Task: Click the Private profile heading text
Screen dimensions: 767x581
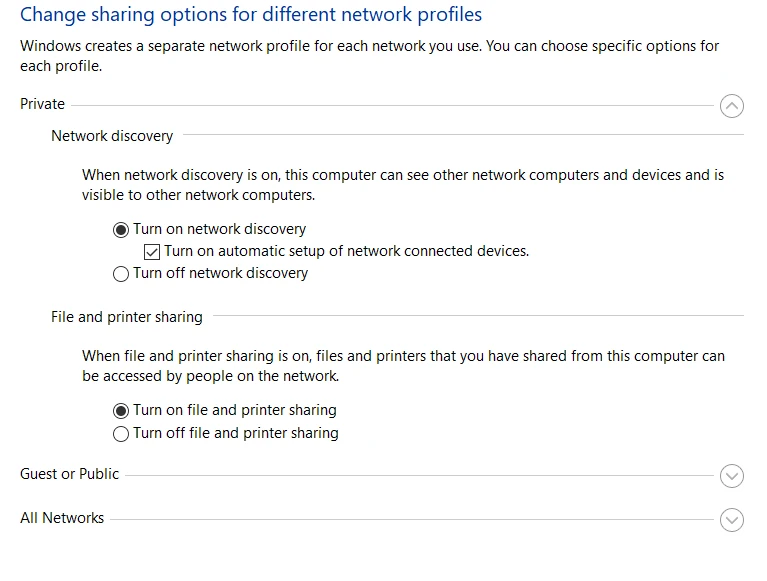Action: [x=42, y=104]
